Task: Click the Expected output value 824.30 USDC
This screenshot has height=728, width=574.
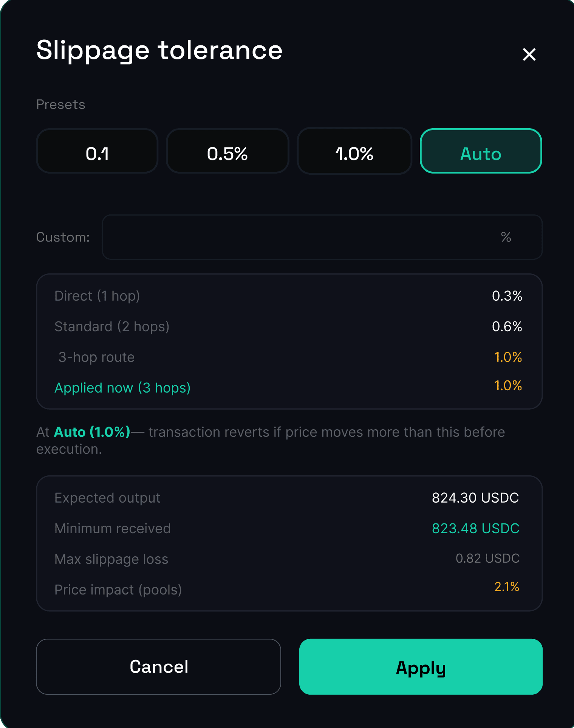Action: (x=475, y=498)
